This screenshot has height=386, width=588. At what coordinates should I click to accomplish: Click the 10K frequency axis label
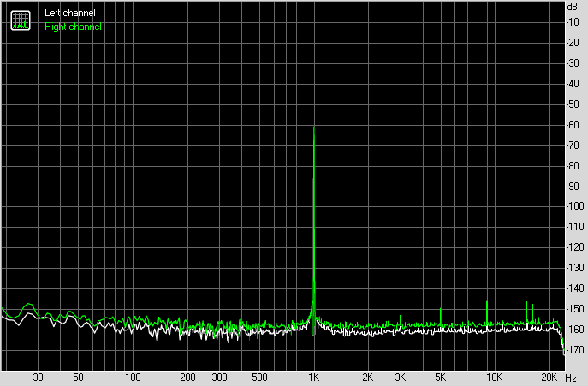pos(494,377)
